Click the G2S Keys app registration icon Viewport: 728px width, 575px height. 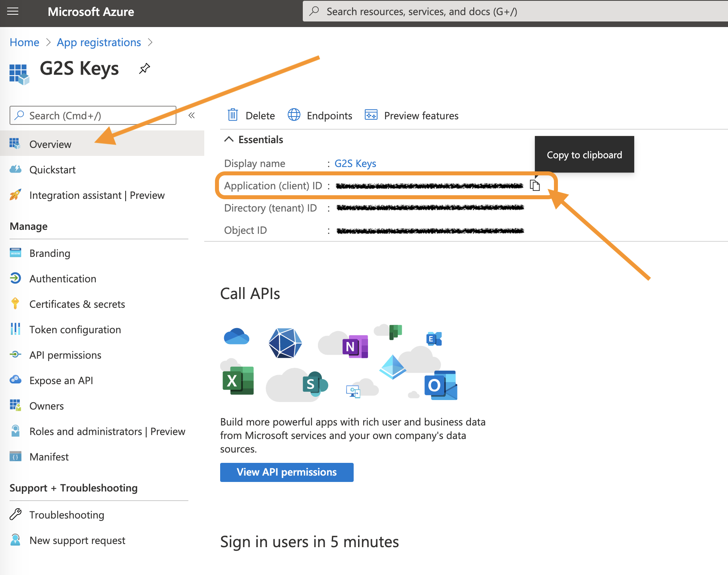19,74
